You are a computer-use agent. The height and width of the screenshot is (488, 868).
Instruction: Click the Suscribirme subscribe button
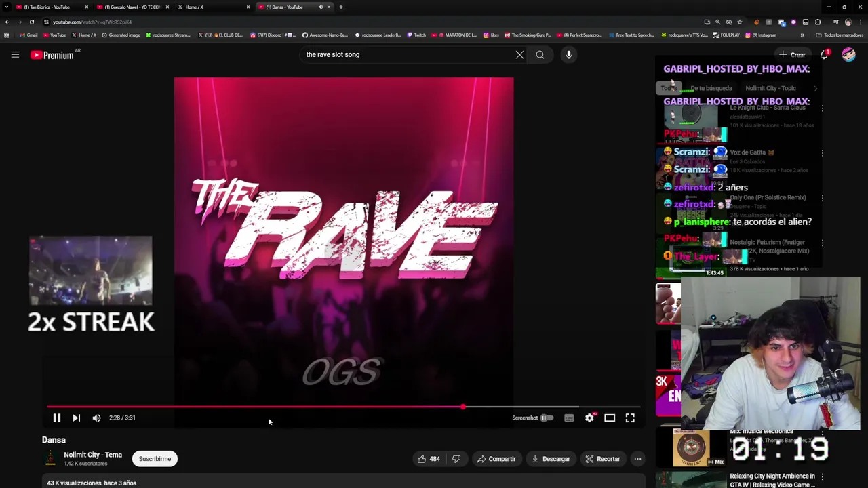click(x=155, y=459)
